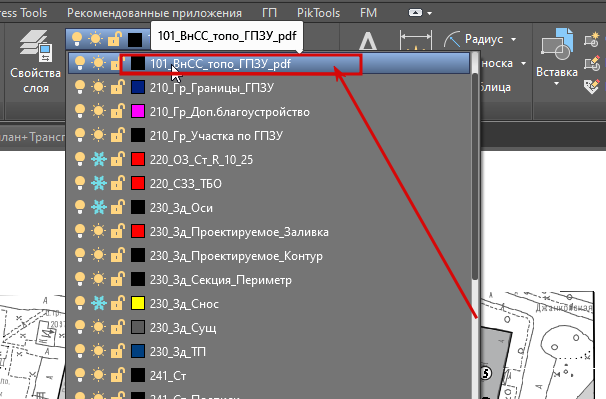Open magenta color swatch of 210_Гр_Доп.благоустройство
Image resolution: width=606 pixels, height=399 pixels.
138,111
